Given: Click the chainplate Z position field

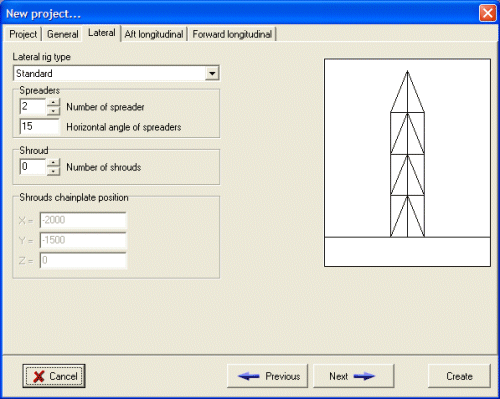Looking at the screenshot, I should pos(83,260).
